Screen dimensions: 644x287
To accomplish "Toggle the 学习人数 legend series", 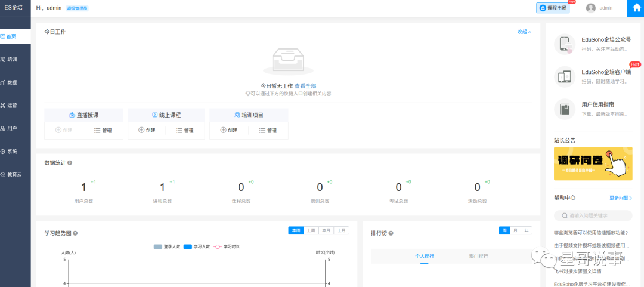I will 197,246.
